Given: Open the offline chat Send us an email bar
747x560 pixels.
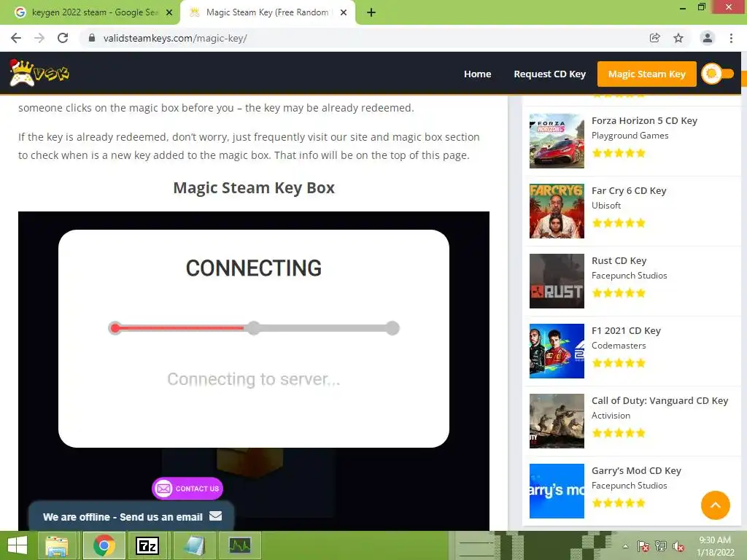Looking at the screenshot, I should click(131, 517).
